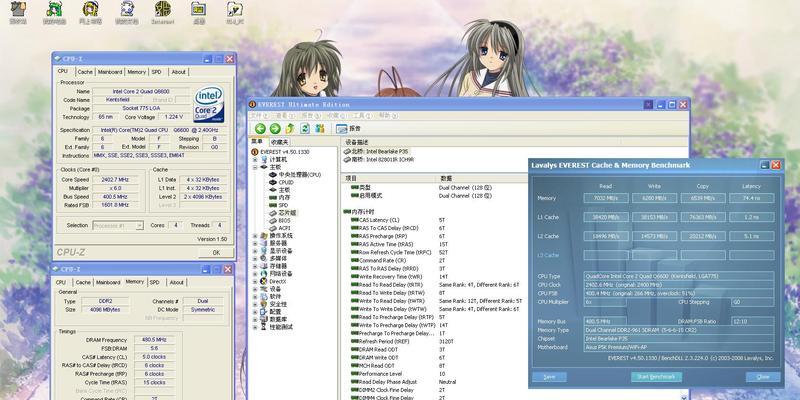
Task: Go forward in the EVEREST toolbar
Action: [275, 129]
